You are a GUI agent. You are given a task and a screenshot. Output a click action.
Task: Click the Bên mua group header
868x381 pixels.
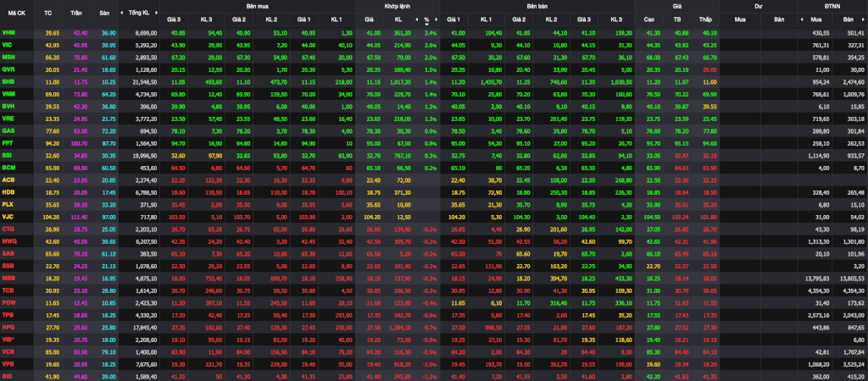[258, 5]
